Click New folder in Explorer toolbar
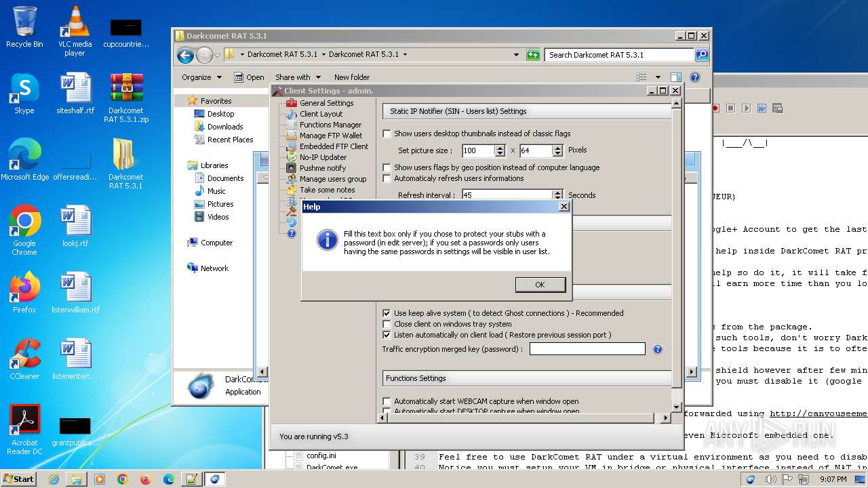Image resolution: width=868 pixels, height=488 pixels. pyautogui.click(x=352, y=77)
